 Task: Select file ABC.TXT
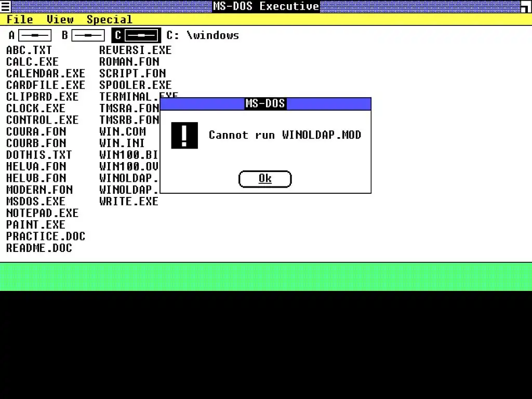29,50
